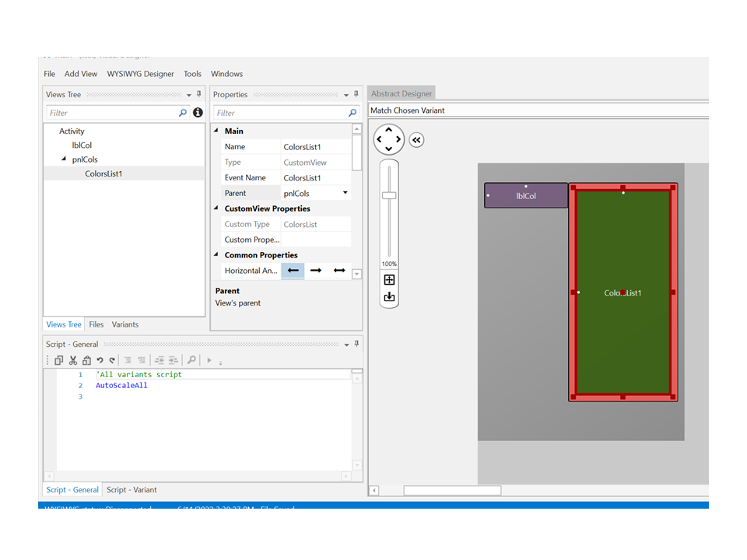
Task: Select lblCol in the Views Tree
Action: (x=82, y=145)
